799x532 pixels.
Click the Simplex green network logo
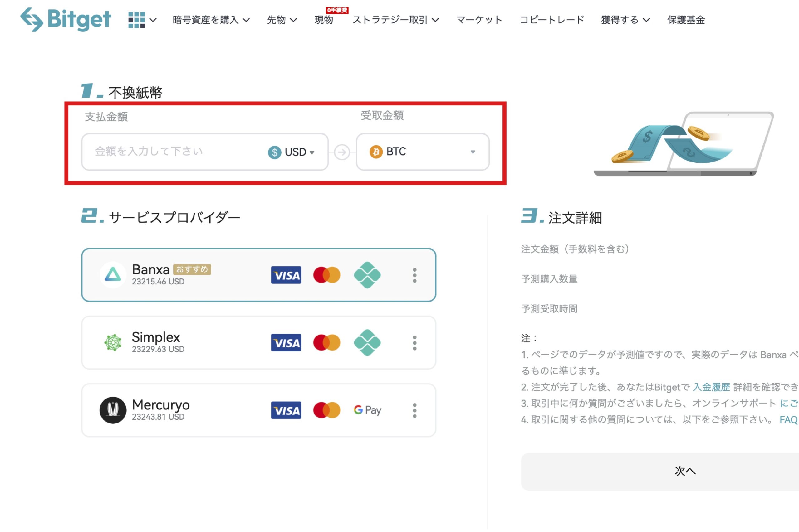click(x=113, y=342)
